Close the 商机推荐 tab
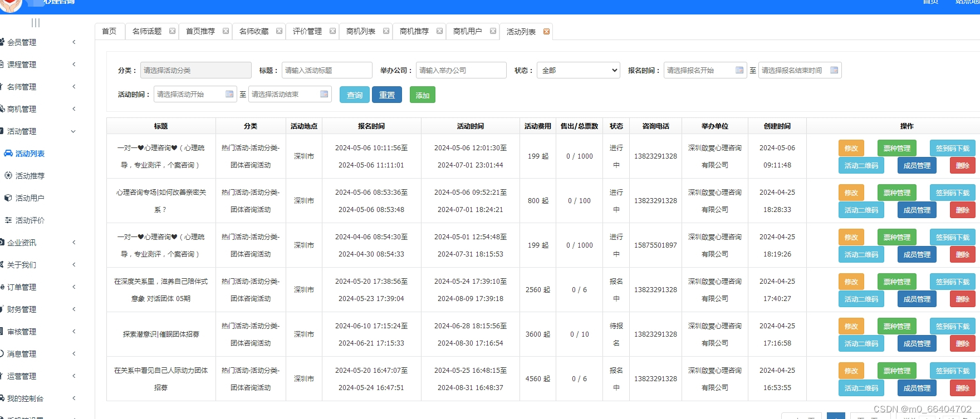980x419 pixels. 439,31
